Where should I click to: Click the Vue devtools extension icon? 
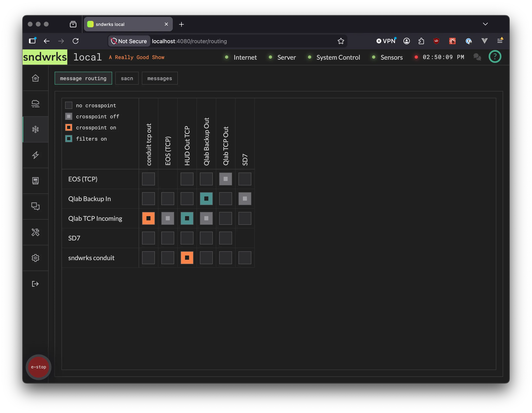pos(484,41)
